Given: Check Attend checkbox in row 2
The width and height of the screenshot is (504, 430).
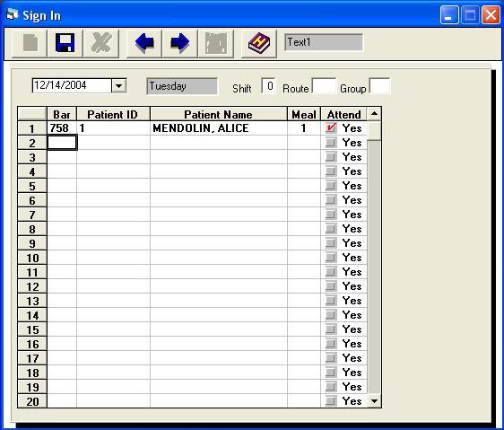Looking at the screenshot, I should [x=331, y=142].
